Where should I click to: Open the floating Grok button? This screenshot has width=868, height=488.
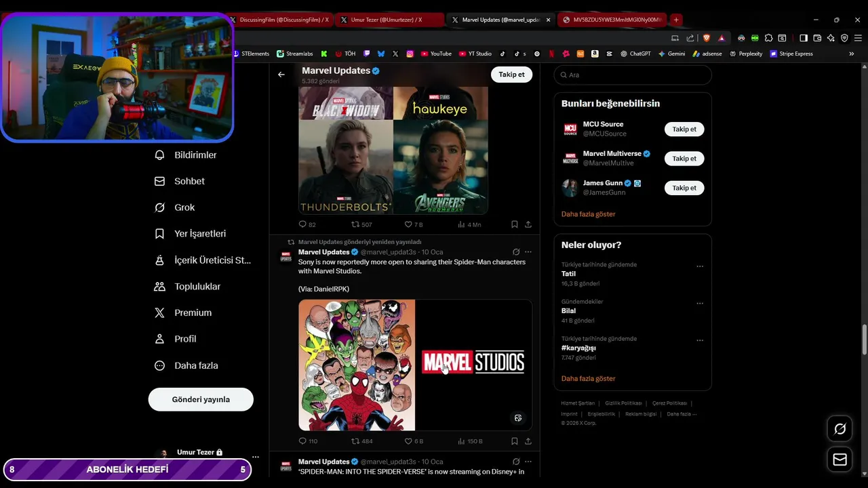[x=840, y=429]
